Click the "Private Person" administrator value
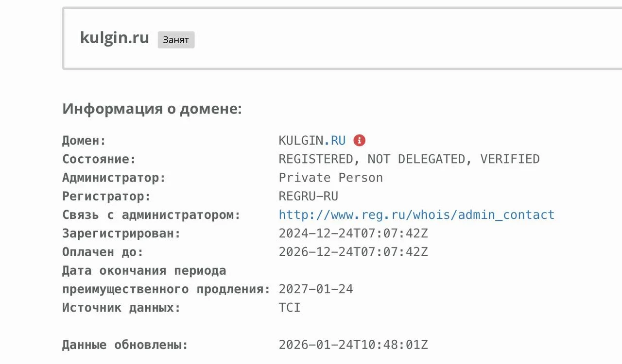Image resolution: width=622 pixels, height=364 pixels. tap(330, 178)
